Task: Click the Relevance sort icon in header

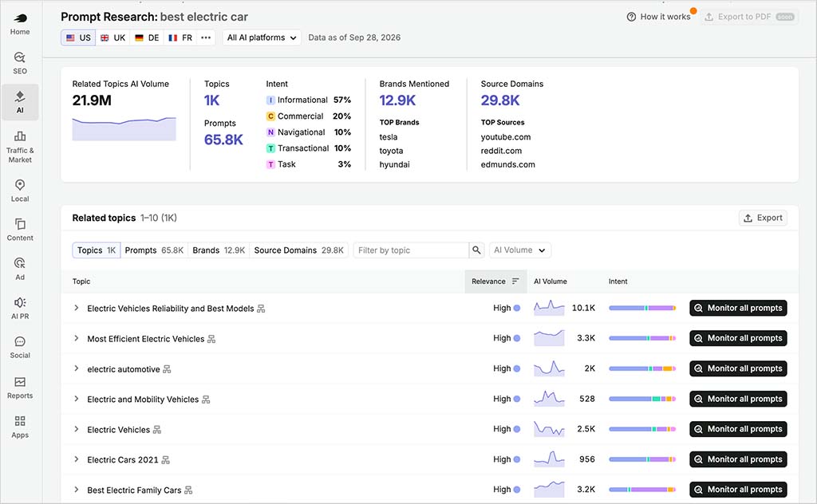Action: point(515,282)
